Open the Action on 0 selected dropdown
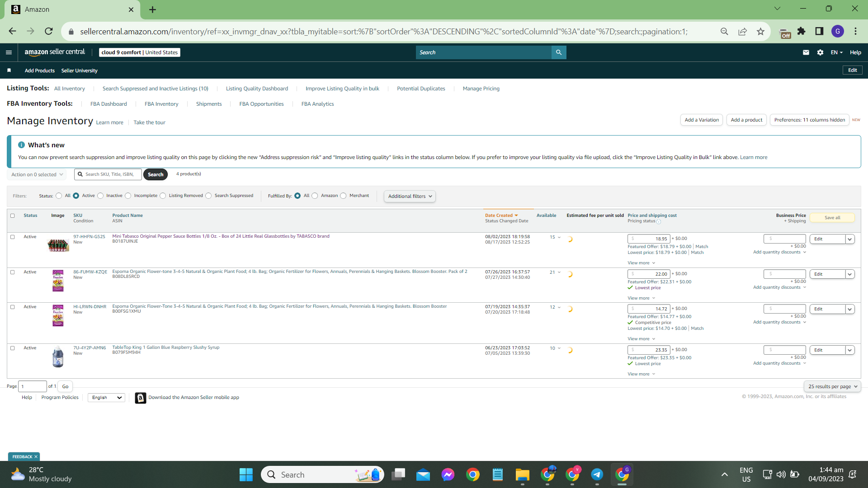868x488 pixels. (37, 174)
